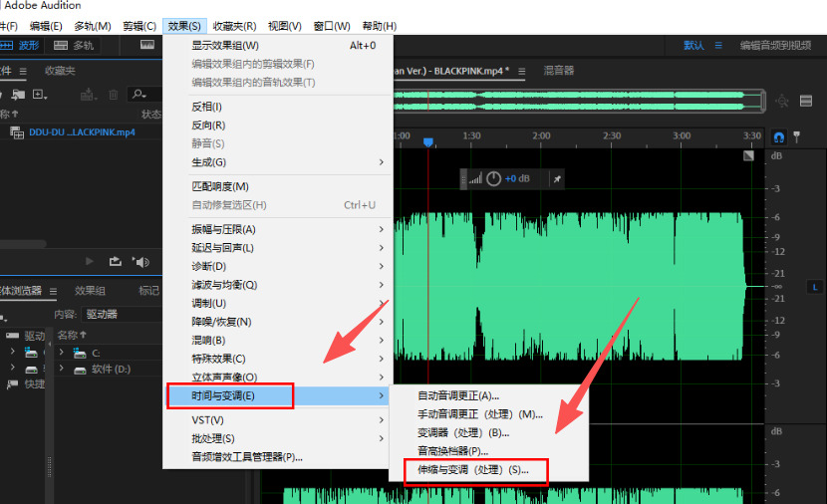Image resolution: width=827 pixels, height=504 pixels.
Task: Show the spectral frequency display icon
Action: (x=147, y=46)
